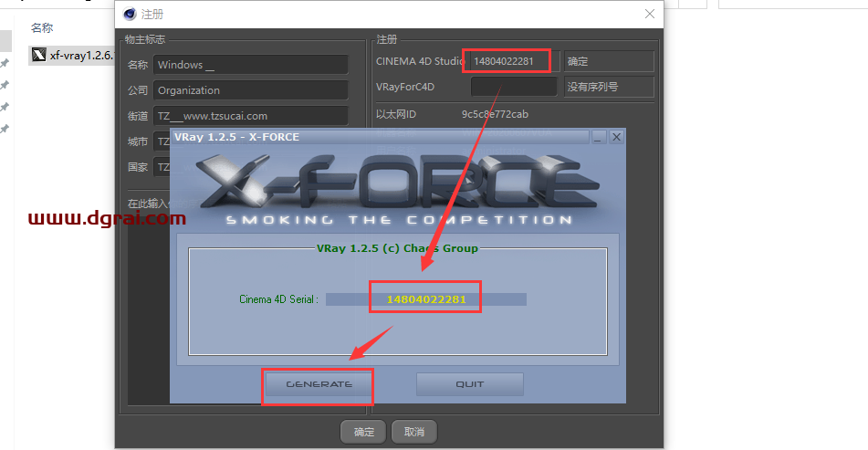Click the 国家 field in registration dialog
The height and width of the screenshot is (450, 868).
pyautogui.click(x=162, y=167)
